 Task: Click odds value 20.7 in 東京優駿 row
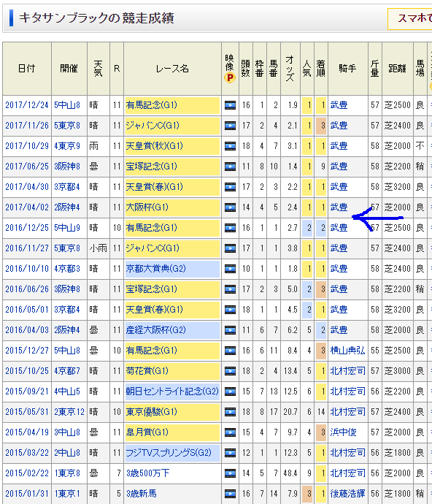(x=290, y=412)
